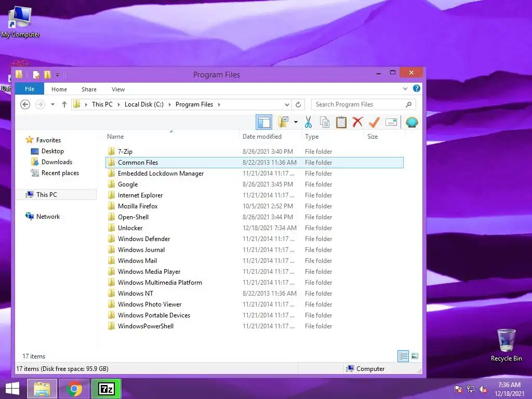Open the Share ribbon tab
The height and width of the screenshot is (399, 532).
(89, 89)
